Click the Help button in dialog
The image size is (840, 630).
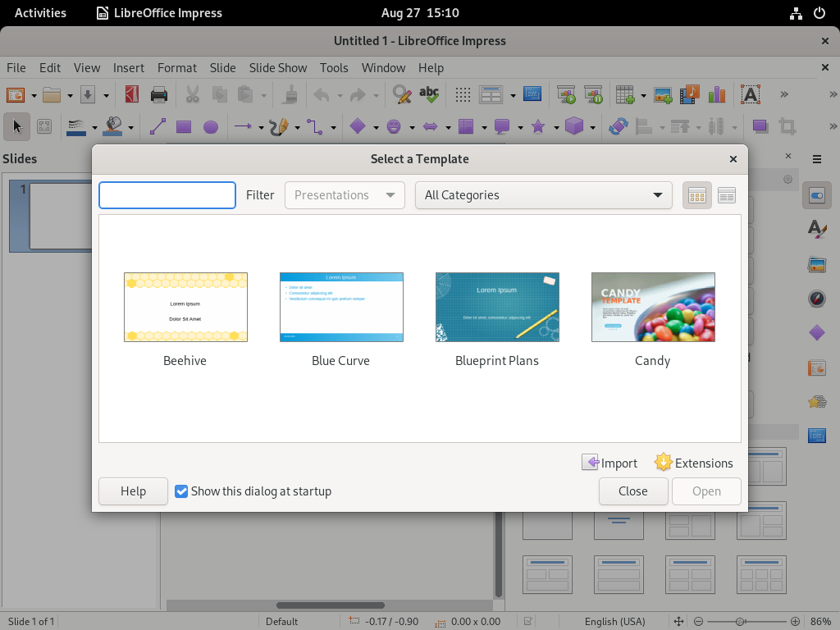[133, 491]
